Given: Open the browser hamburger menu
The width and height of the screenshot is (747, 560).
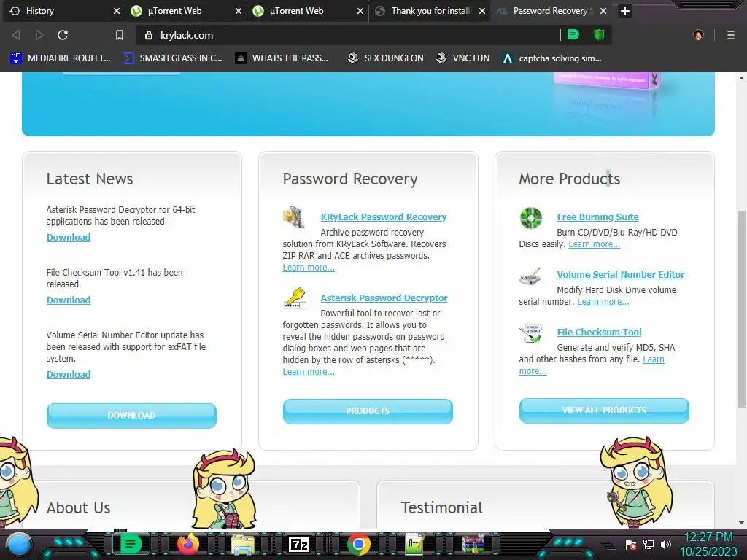Looking at the screenshot, I should (x=730, y=35).
